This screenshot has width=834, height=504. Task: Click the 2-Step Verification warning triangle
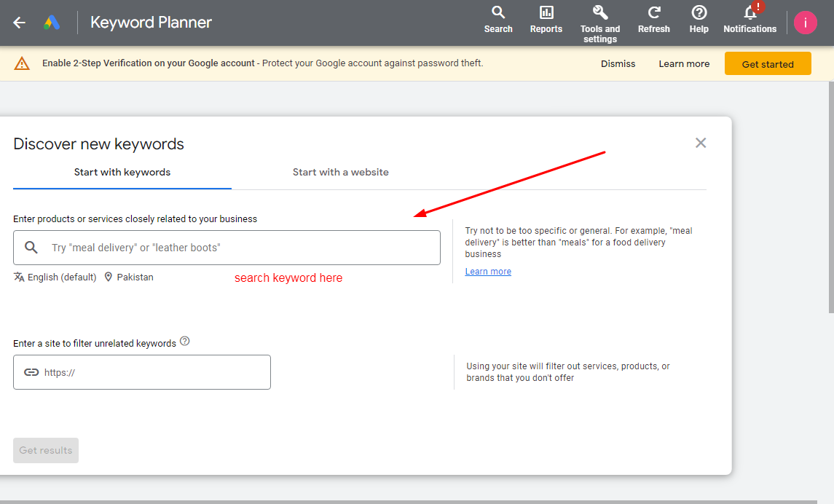pyautogui.click(x=22, y=63)
